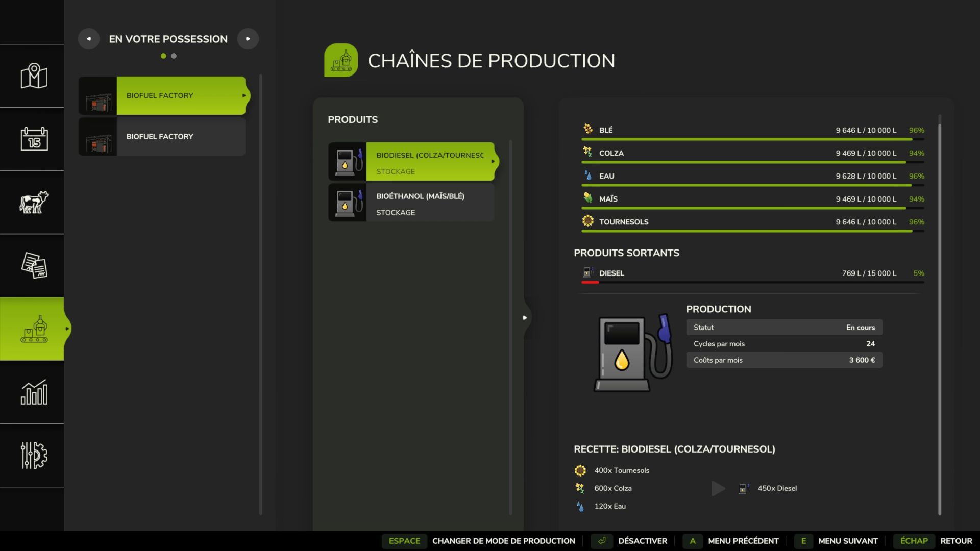The height and width of the screenshot is (551, 980).
Task: Open the calendar sidebar icon
Action: tap(34, 139)
